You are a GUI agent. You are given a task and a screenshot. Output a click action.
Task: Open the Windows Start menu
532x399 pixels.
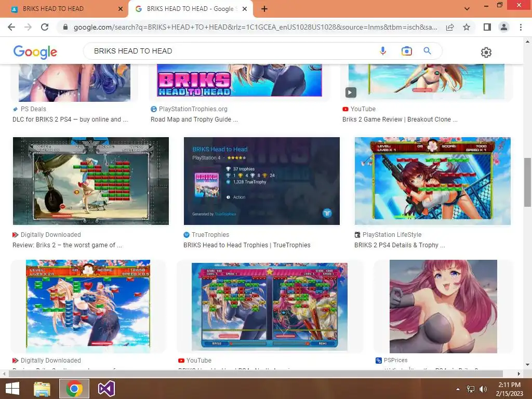[12, 389]
